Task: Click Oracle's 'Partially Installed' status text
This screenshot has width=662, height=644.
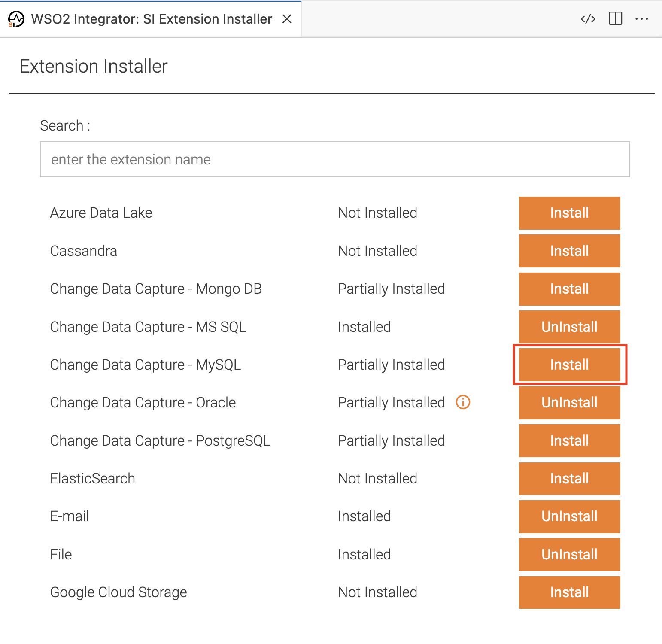Action: (x=392, y=403)
